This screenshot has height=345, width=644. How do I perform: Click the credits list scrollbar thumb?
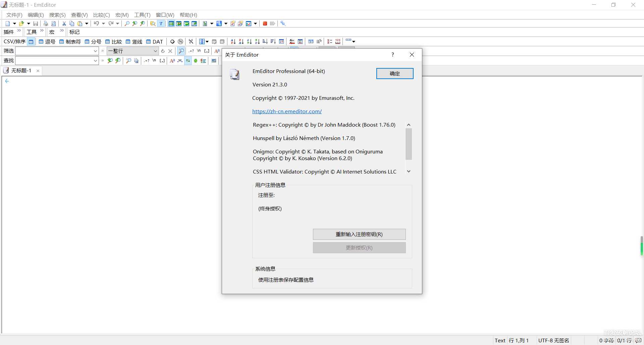(x=409, y=144)
